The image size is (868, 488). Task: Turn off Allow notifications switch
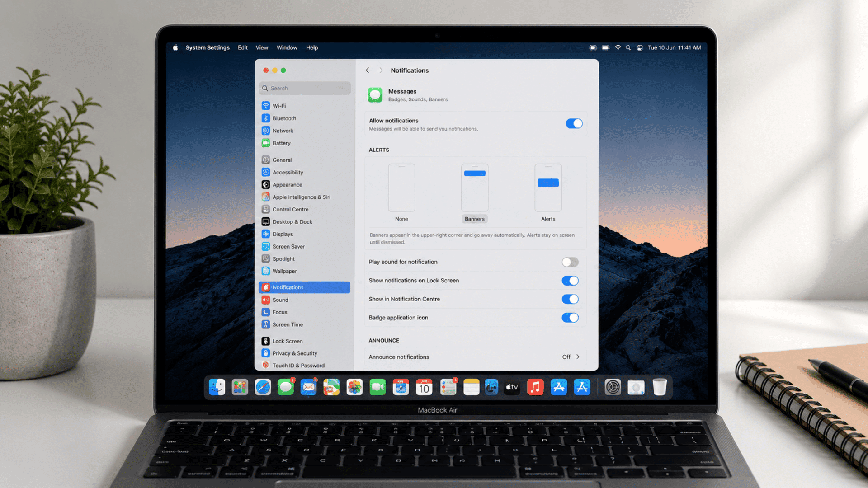click(574, 124)
